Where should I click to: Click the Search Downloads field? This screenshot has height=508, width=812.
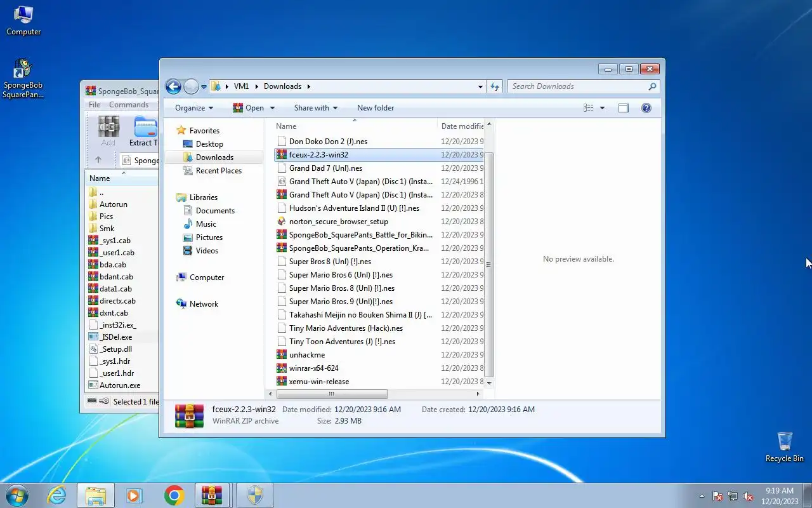[583, 86]
